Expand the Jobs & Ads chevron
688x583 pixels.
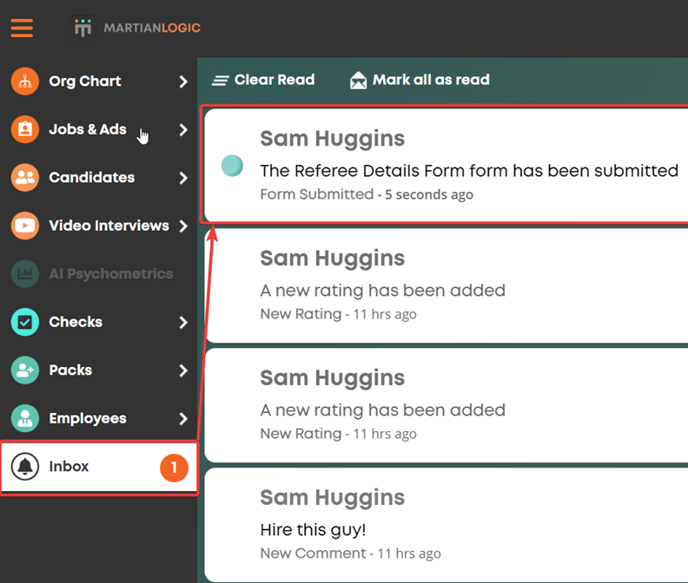(183, 129)
